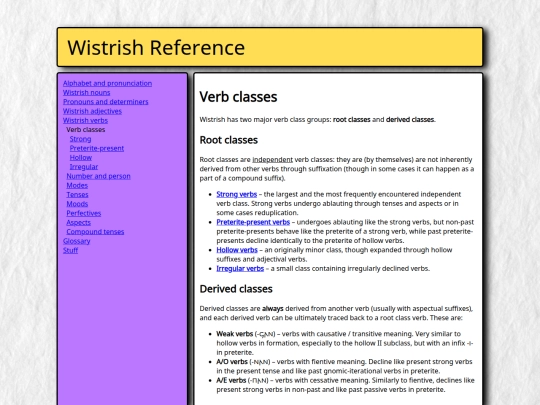Follow Hollow verbs article link
This screenshot has height=405, width=540.
(x=237, y=250)
